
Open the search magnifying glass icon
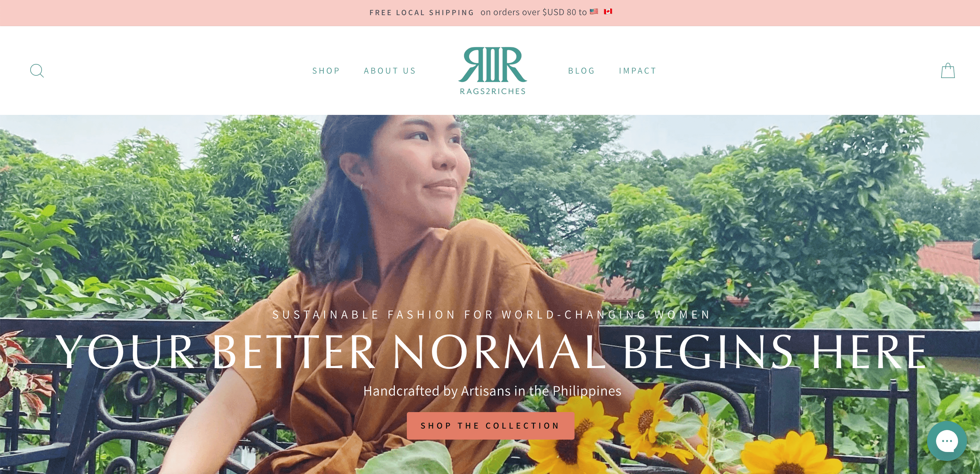pyautogui.click(x=37, y=71)
